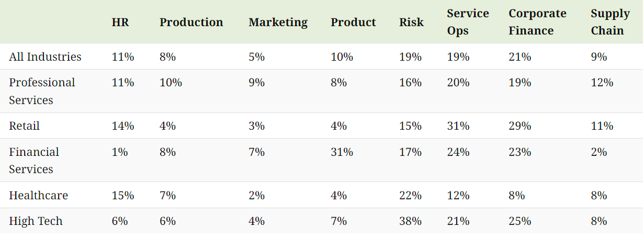Select Healthcare Risk value 22%
Image resolution: width=644 pixels, height=238 pixels.
(410, 196)
